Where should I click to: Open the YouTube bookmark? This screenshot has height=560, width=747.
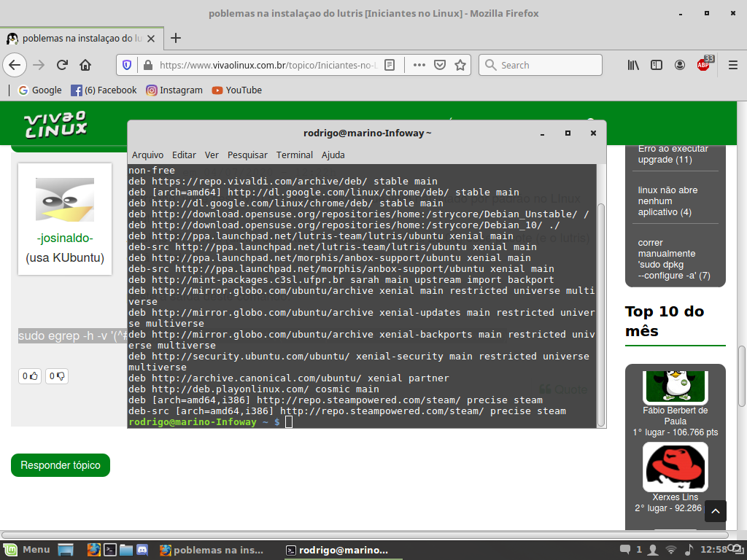coord(237,90)
